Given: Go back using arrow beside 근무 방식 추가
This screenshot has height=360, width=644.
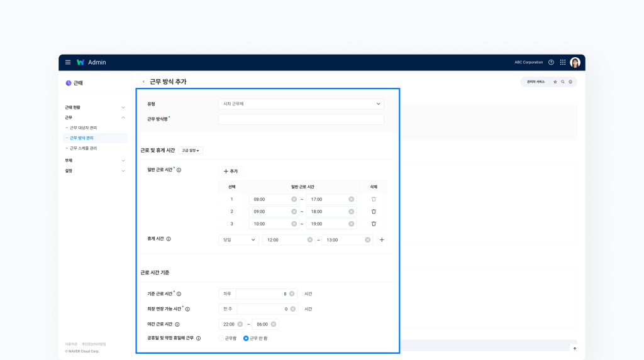Looking at the screenshot, I should (143, 82).
